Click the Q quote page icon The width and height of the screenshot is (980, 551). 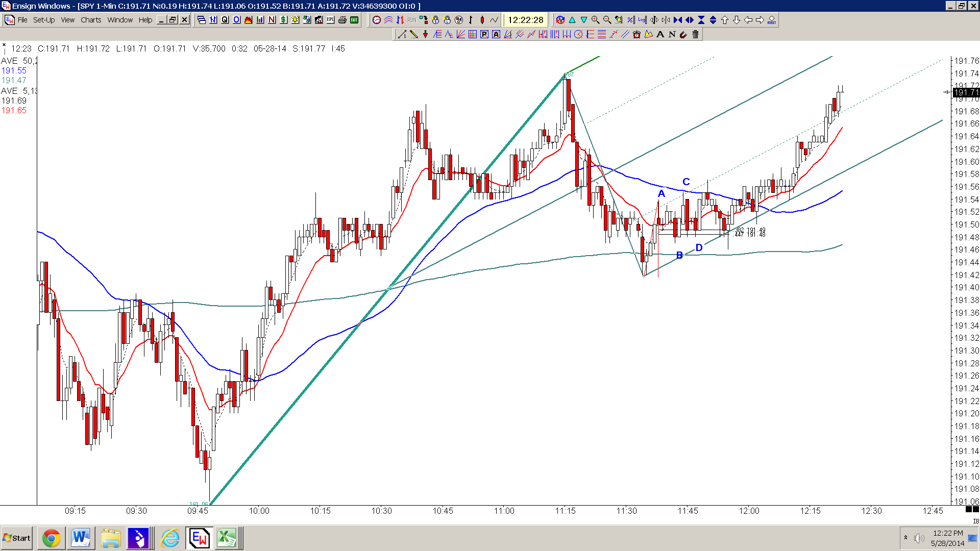point(225,20)
